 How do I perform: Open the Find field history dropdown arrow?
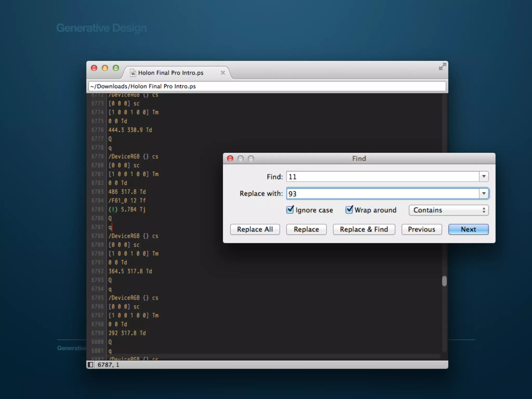point(484,177)
